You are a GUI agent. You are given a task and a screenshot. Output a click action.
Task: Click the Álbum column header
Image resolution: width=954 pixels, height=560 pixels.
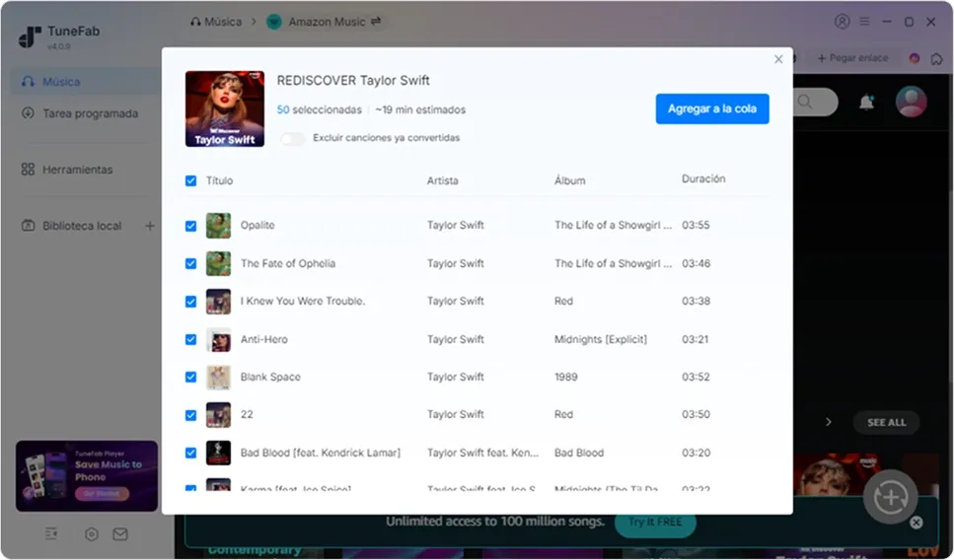tap(569, 180)
